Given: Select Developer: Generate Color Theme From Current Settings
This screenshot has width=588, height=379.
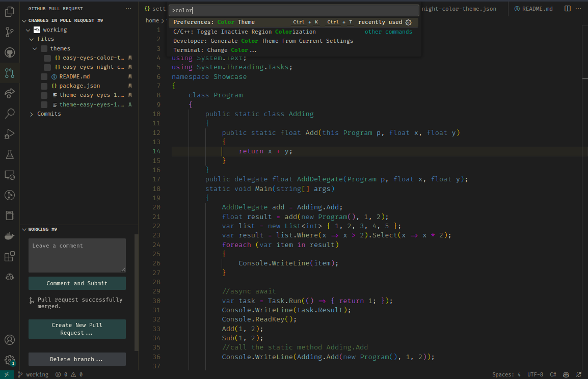Looking at the screenshot, I should click(x=293, y=41).
